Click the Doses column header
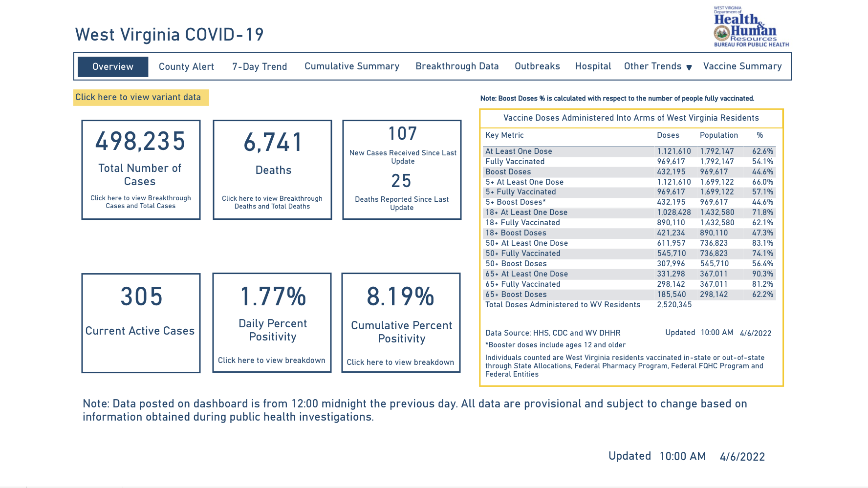The width and height of the screenshot is (868, 488). coord(668,135)
